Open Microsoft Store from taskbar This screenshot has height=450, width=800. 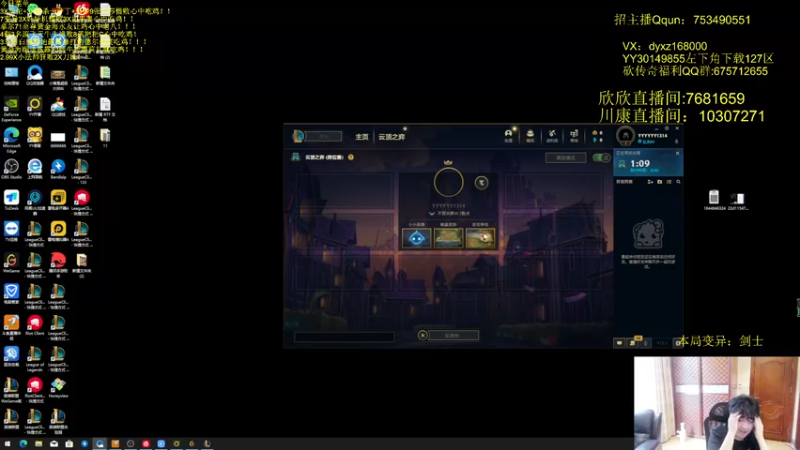(x=69, y=444)
